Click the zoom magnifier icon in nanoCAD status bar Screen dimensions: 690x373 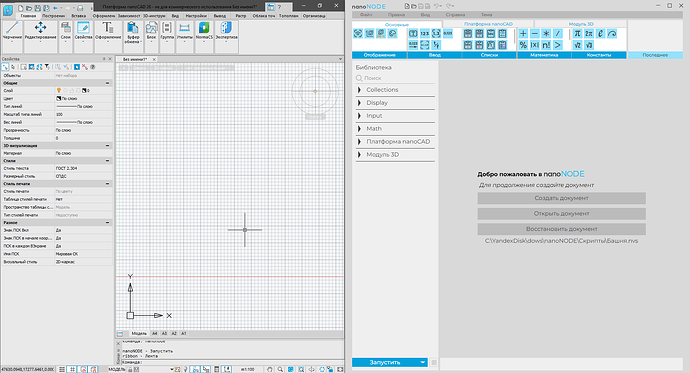tap(280, 369)
